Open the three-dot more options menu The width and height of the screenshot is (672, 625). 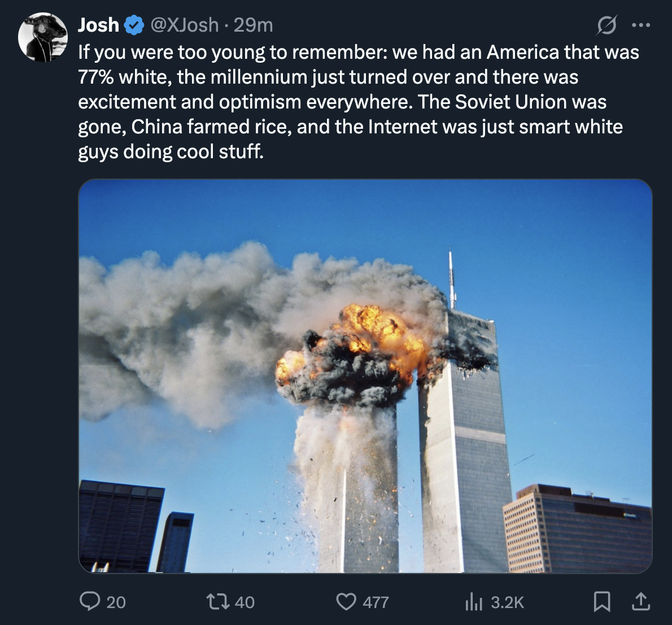tap(641, 25)
